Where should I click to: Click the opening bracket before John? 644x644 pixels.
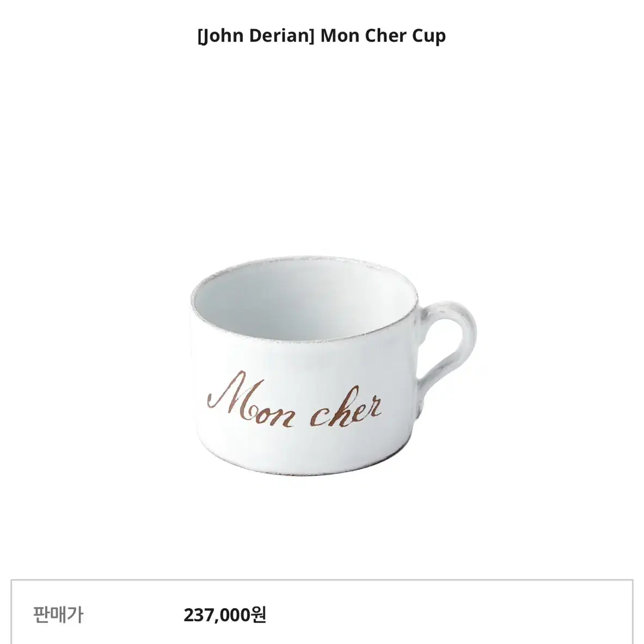[199, 36]
